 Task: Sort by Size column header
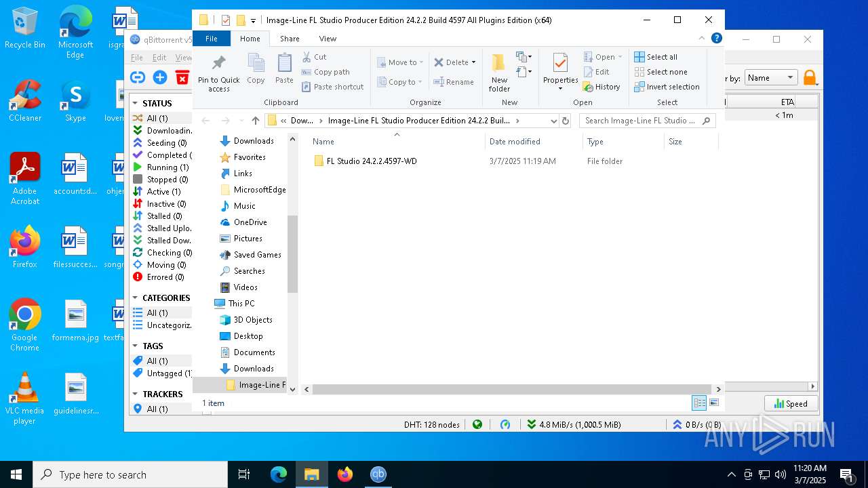(691, 142)
